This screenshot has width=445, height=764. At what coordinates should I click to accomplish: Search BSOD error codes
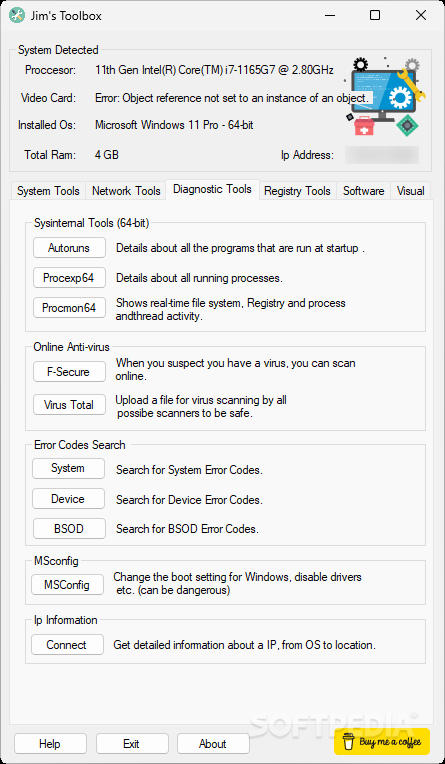69,529
